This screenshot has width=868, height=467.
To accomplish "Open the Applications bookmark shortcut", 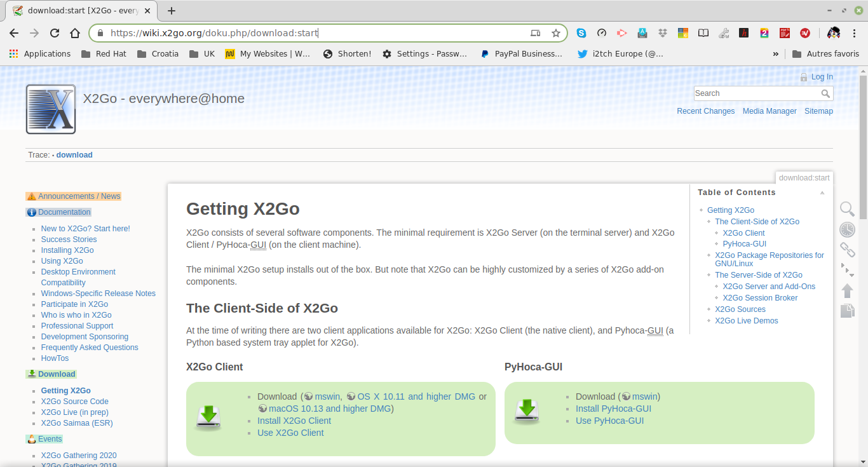I will tap(40, 54).
